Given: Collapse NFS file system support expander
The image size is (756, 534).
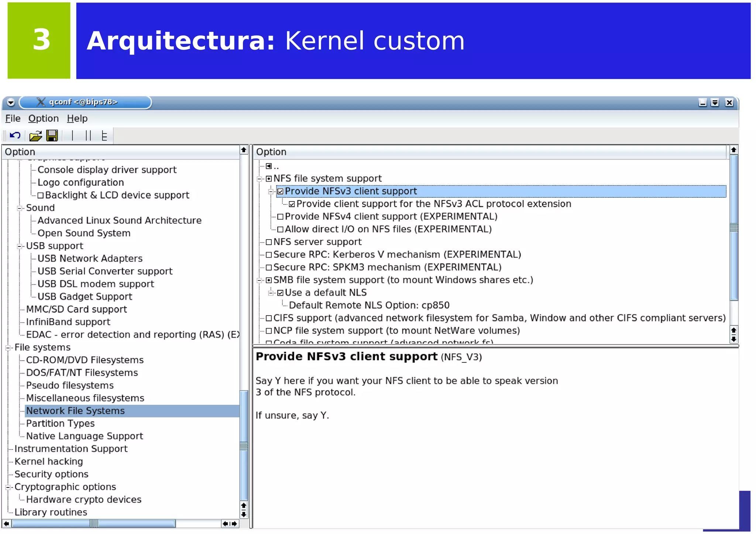Looking at the screenshot, I should point(260,179).
